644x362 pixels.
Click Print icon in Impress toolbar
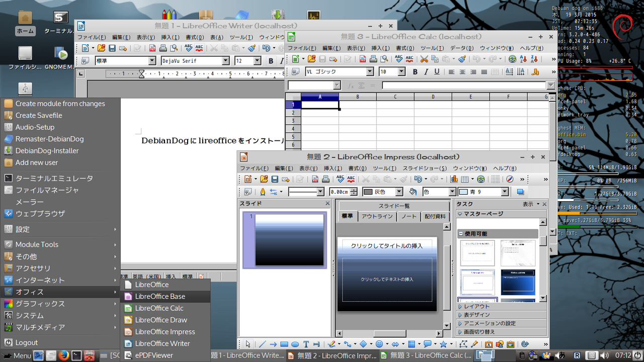pos(326,179)
